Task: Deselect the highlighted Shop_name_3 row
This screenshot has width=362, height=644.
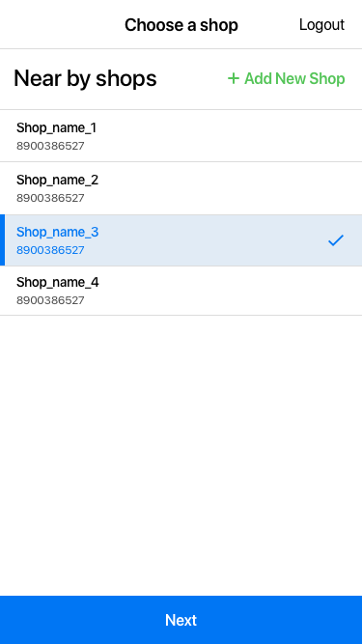Action: pos(181,240)
